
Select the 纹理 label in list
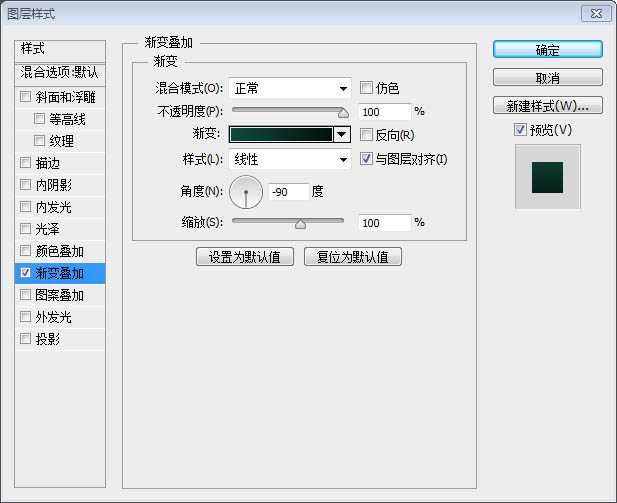pyautogui.click(x=61, y=141)
